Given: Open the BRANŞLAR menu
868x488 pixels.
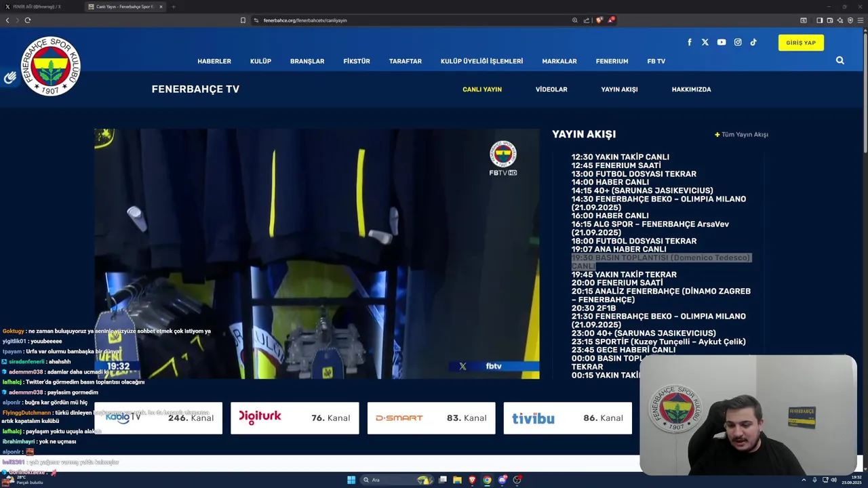Looking at the screenshot, I should click(x=307, y=61).
